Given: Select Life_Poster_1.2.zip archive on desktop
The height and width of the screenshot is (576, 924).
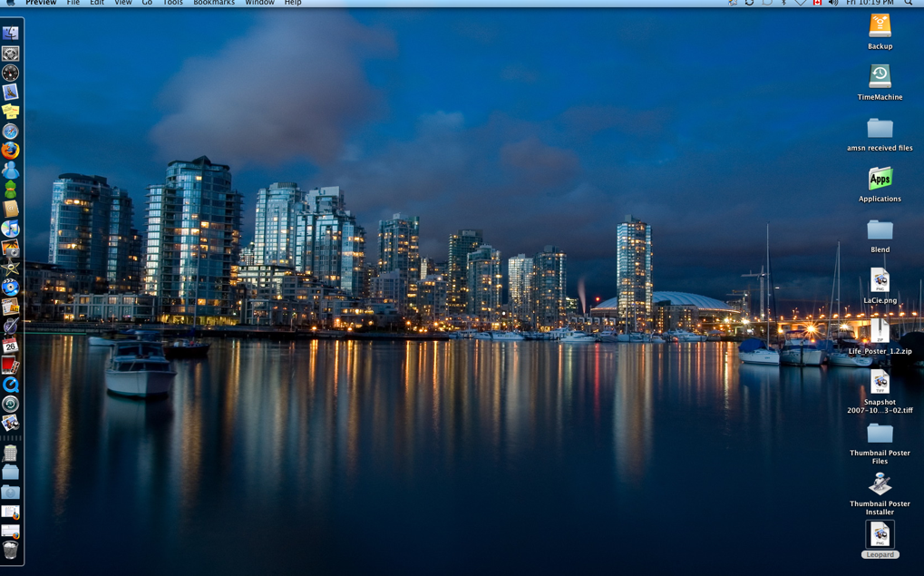Looking at the screenshot, I should [x=880, y=337].
